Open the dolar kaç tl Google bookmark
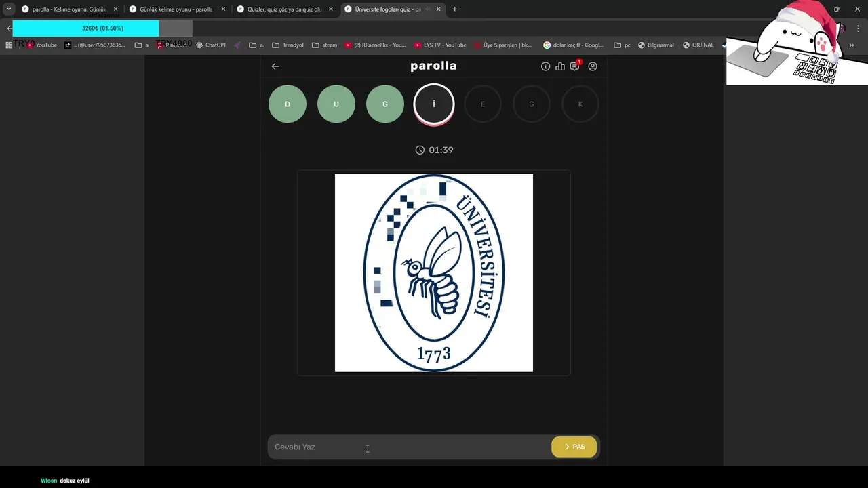Image resolution: width=868 pixels, height=488 pixels. tap(573, 45)
